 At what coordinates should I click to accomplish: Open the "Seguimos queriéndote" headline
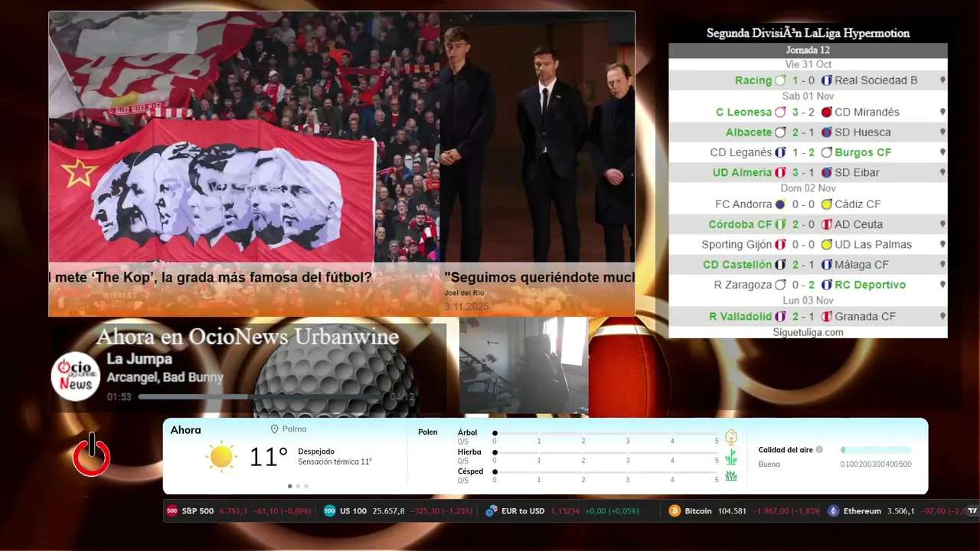click(539, 278)
